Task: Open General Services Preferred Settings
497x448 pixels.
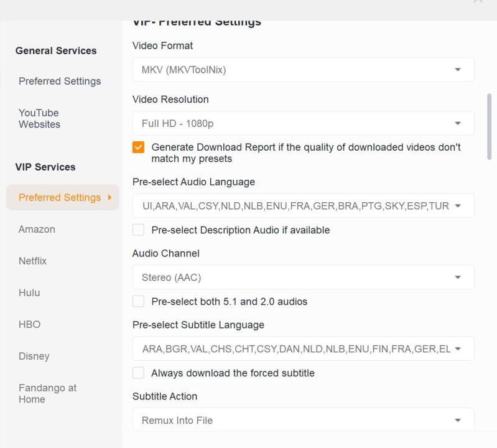Action: 60,81
